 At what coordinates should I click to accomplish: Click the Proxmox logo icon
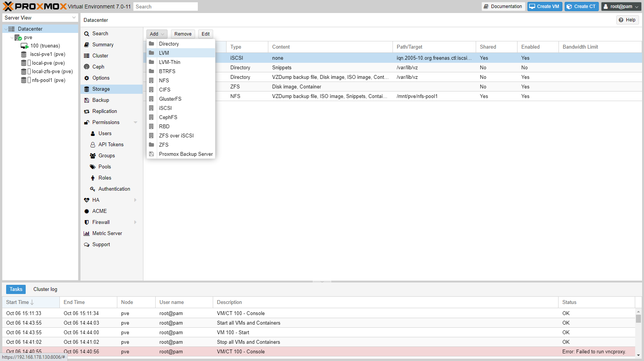(8, 6)
